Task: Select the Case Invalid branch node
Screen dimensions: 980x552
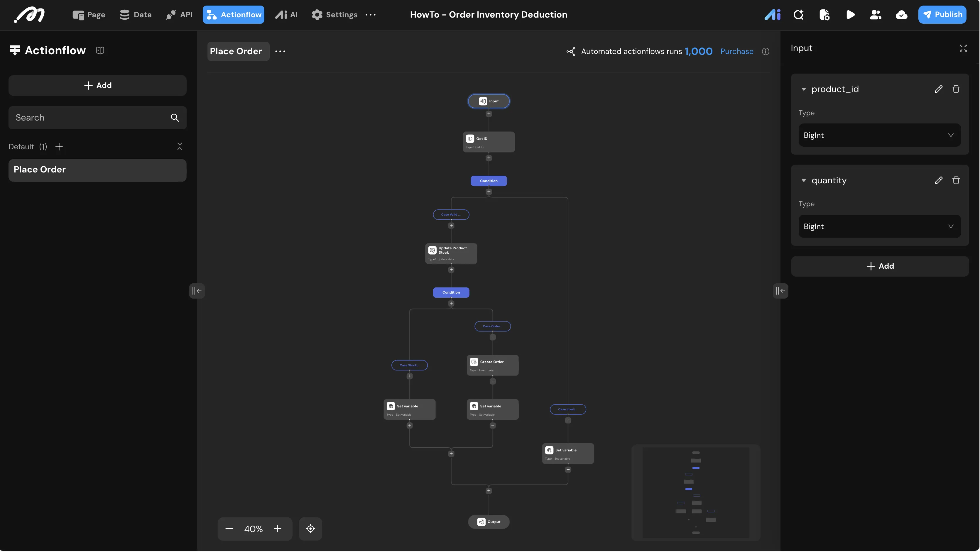Action: click(x=568, y=410)
